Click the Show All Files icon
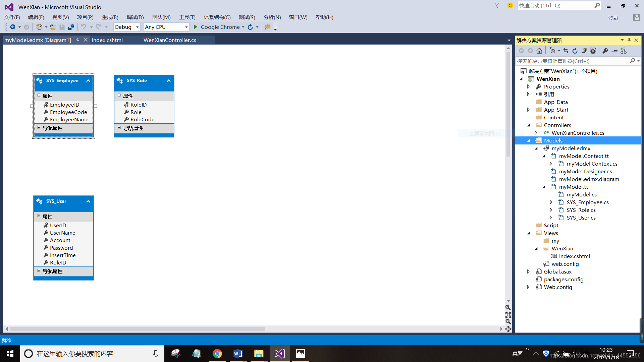The height and width of the screenshot is (362, 644). pyautogui.click(x=593, y=51)
